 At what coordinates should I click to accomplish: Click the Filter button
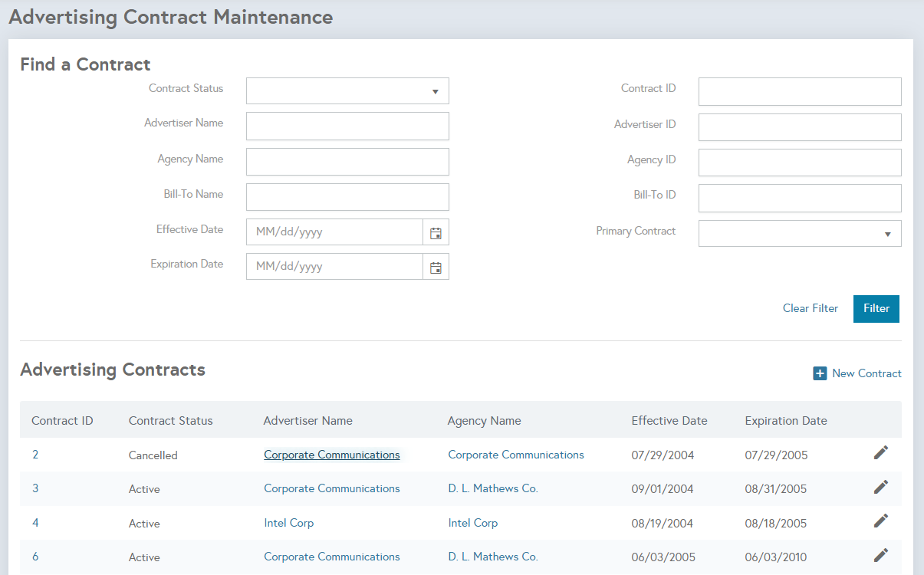coord(876,309)
